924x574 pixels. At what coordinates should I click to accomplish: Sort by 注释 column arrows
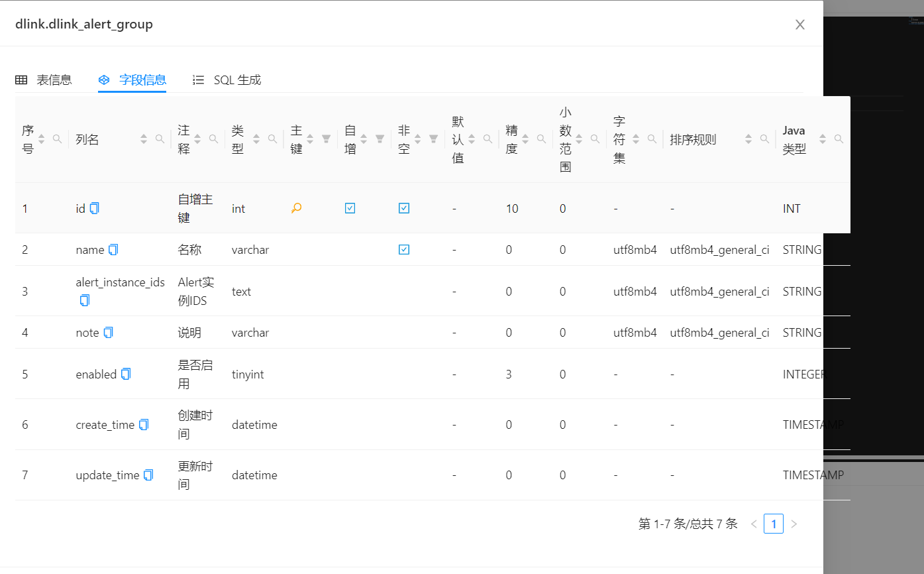197,139
